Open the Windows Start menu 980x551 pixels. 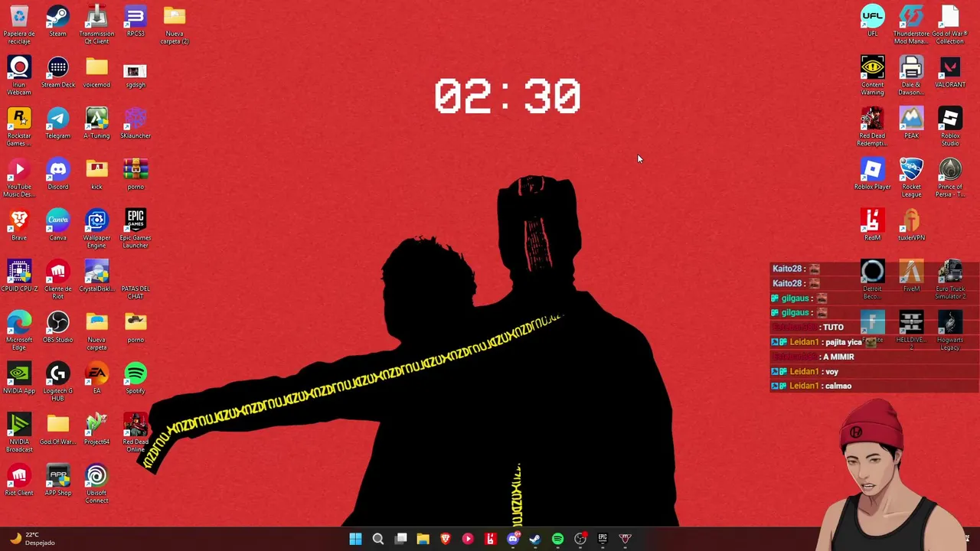click(355, 539)
